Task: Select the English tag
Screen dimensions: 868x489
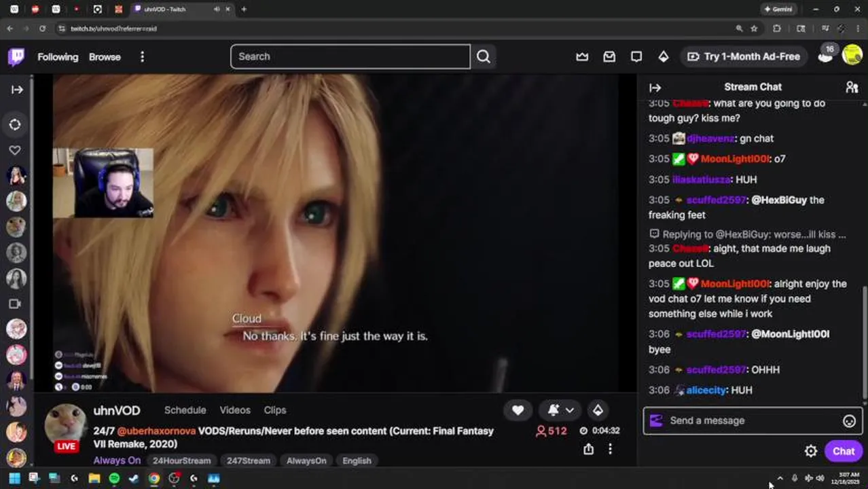Action: pos(357,460)
